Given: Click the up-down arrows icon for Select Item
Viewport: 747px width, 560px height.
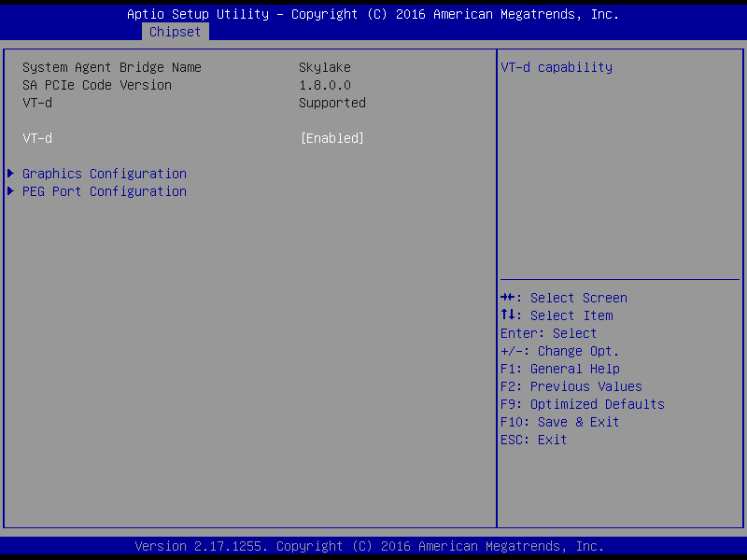Looking at the screenshot, I should point(508,315).
